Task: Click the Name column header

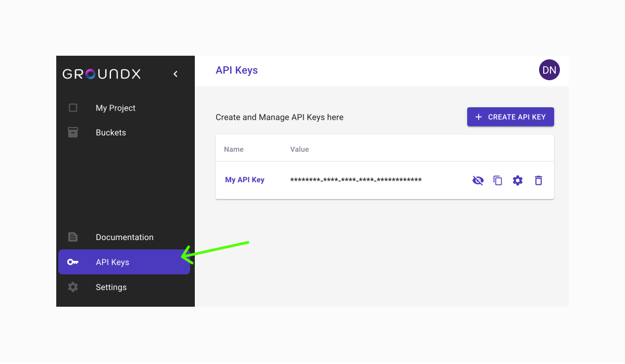Action: pyautogui.click(x=233, y=149)
